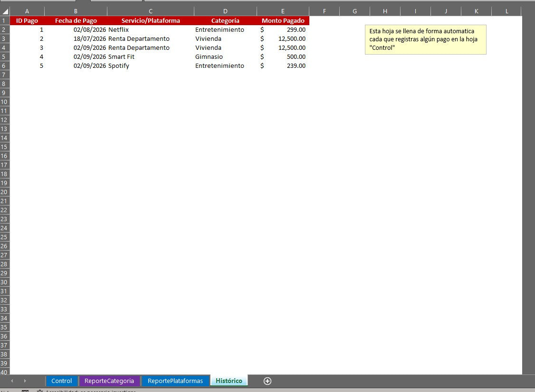Select the date cell "02/08/2026"
Screen dimensions: 535x392
pos(76,29)
